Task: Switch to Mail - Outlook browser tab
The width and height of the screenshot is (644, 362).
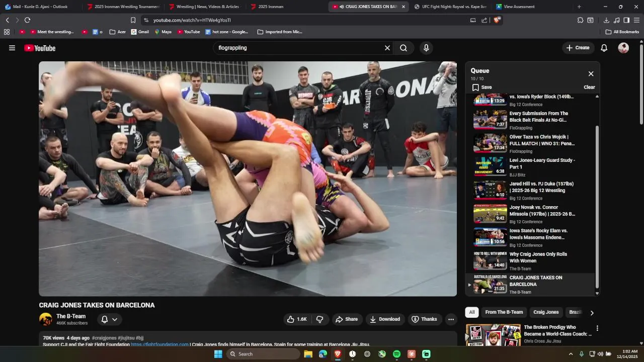Action: [x=40, y=7]
